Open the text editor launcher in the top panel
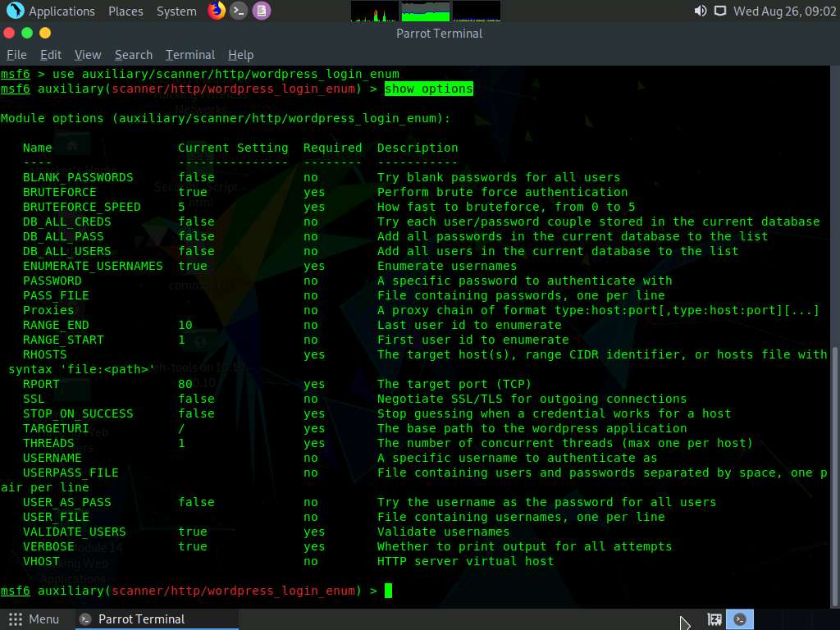Screen dimensions: 840x630 (x=262, y=11)
